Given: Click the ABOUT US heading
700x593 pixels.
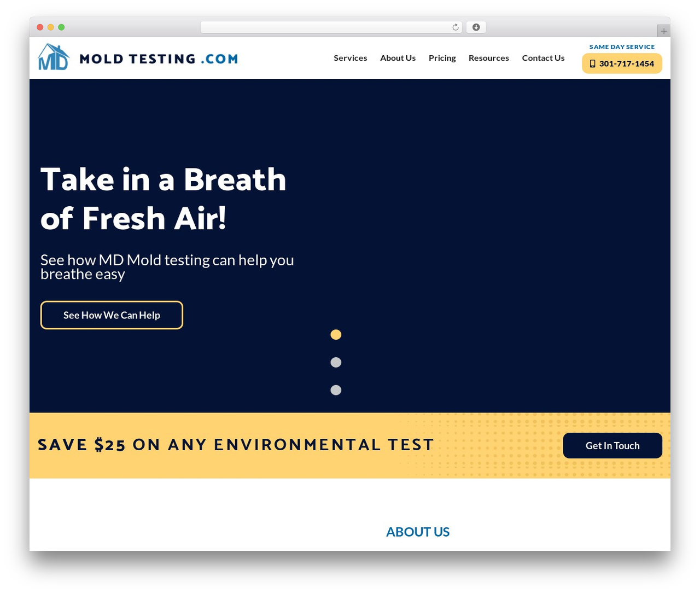Looking at the screenshot, I should point(418,532).
